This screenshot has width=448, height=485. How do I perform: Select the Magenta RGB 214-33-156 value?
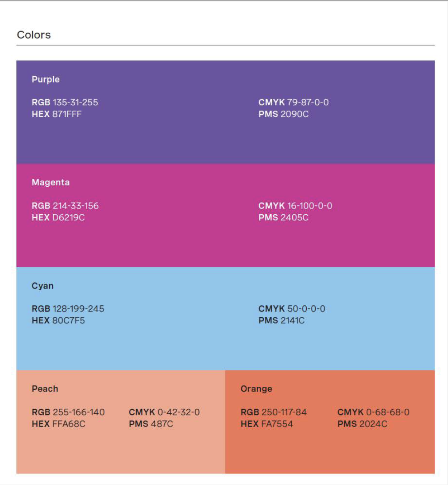[65, 206]
